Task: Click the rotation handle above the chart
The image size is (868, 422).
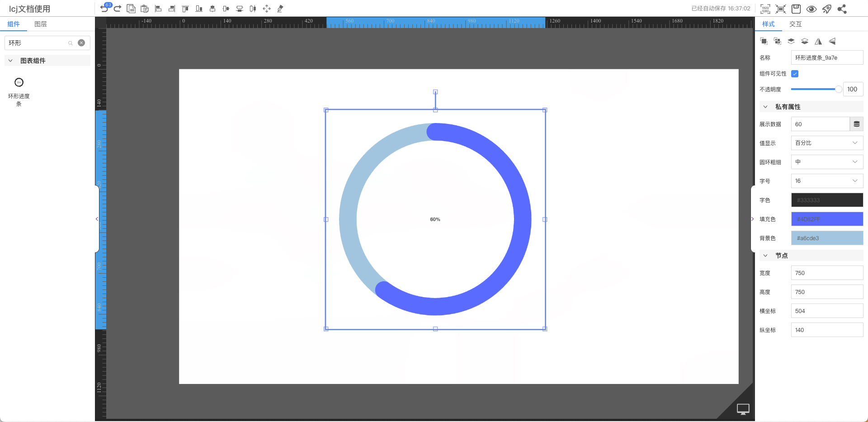Action: tap(435, 92)
